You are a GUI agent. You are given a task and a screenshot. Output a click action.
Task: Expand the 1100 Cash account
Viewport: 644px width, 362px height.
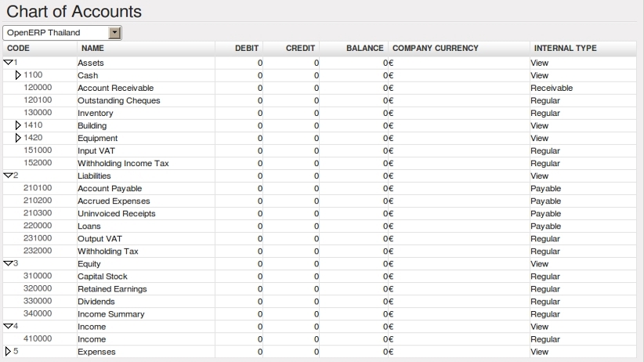(18, 75)
